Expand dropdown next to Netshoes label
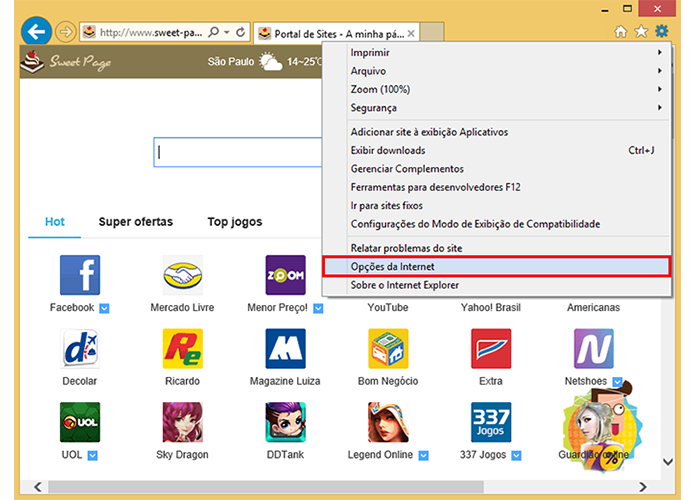The width and height of the screenshot is (695, 500). tap(617, 382)
